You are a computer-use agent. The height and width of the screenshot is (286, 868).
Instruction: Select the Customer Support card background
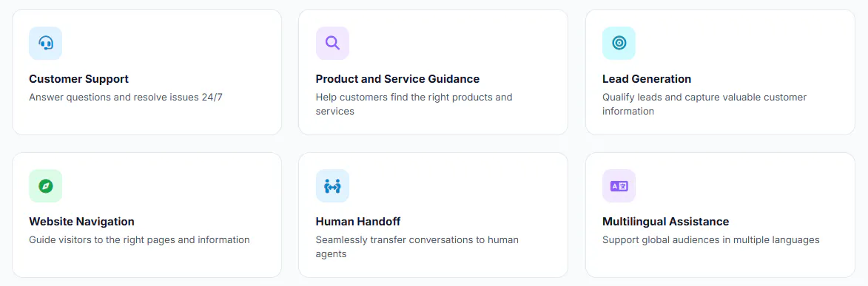(147, 72)
